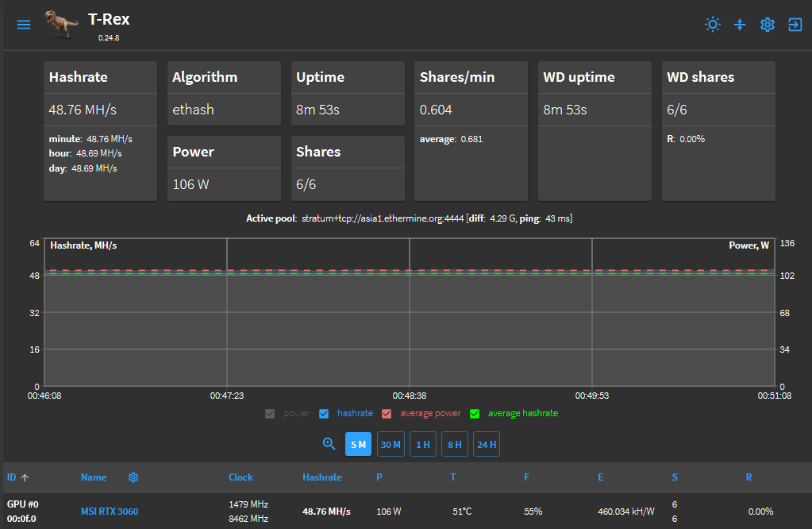This screenshot has height=529, width=812.
Task: Open the hamburger navigation menu
Action: point(24,25)
